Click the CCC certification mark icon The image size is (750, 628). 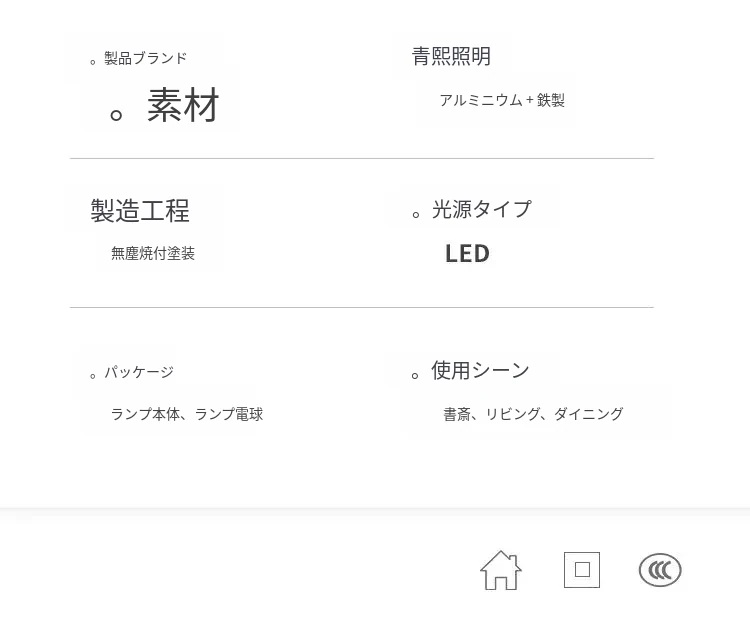click(x=660, y=570)
